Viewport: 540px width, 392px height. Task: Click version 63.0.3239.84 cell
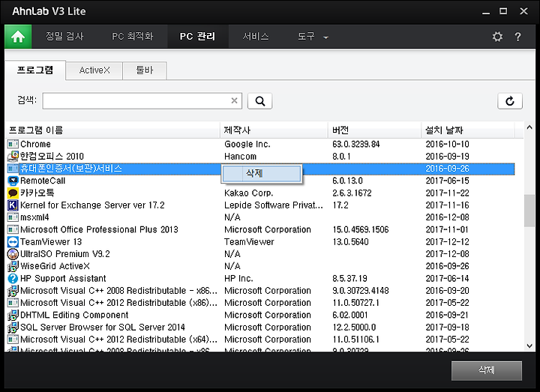pos(355,144)
